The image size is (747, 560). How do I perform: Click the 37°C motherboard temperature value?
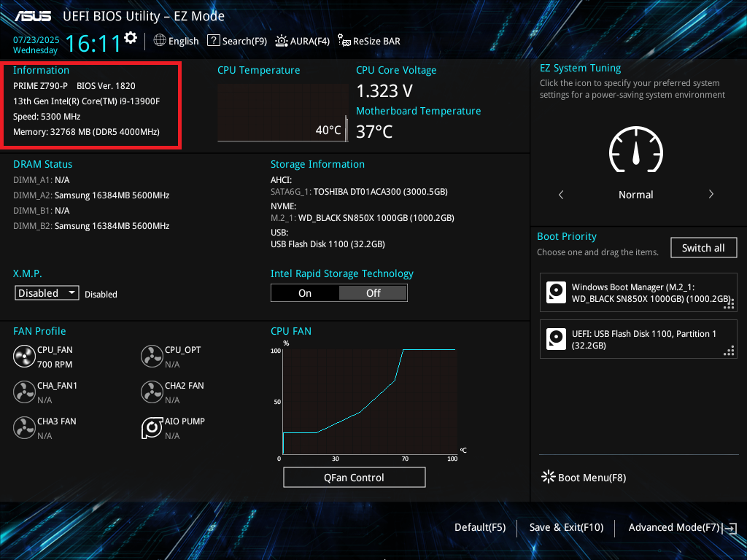point(374,131)
